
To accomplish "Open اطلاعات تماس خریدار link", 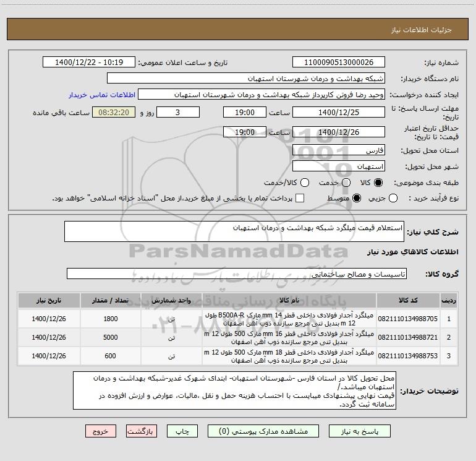I will (102, 95).
